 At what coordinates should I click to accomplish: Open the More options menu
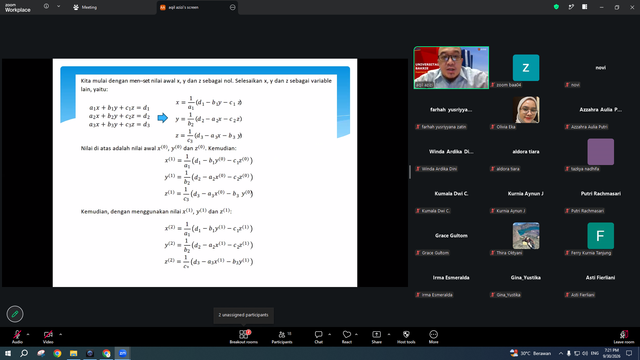(433, 337)
